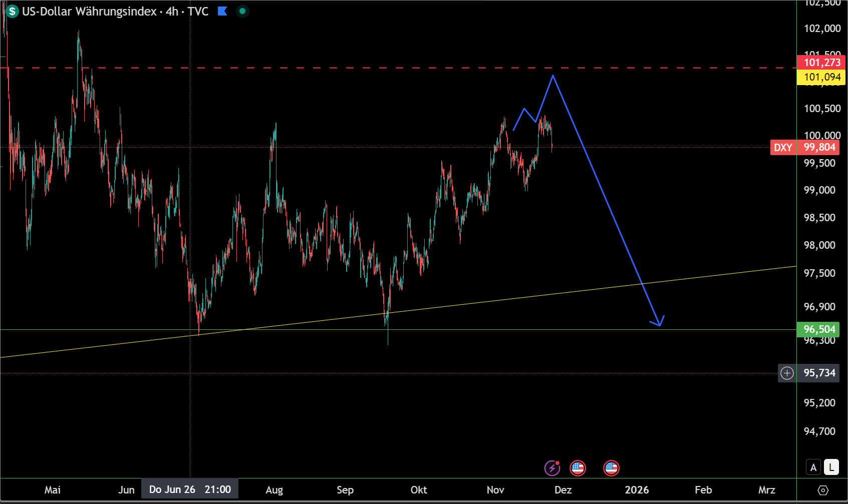Click the 102,000 price scale label
Screen dimensions: 848x504
(x=822, y=29)
